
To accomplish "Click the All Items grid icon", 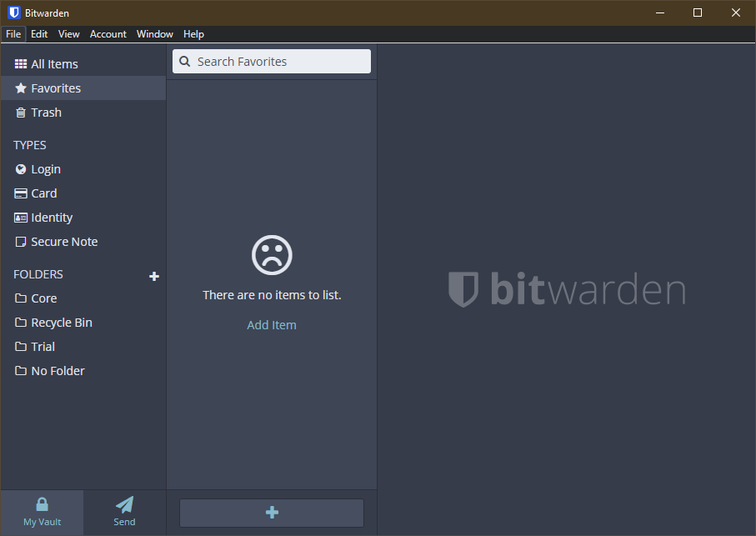I will tap(21, 64).
